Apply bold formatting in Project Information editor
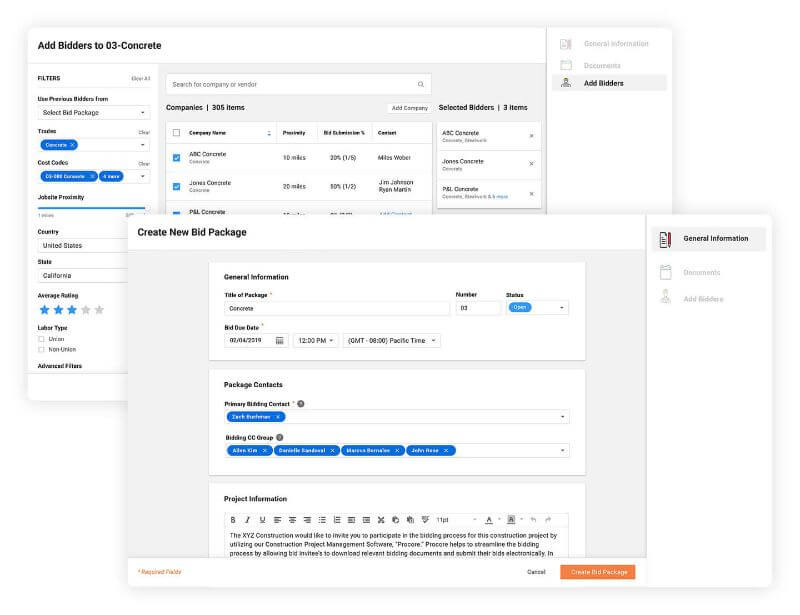This screenshot has height=615, width=800. pyautogui.click(x=233, y=520)
